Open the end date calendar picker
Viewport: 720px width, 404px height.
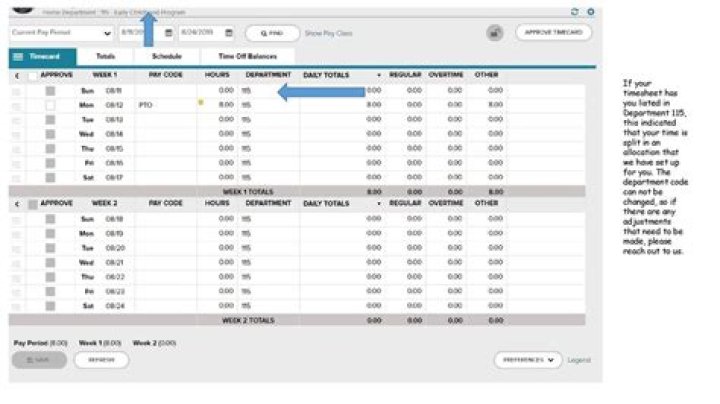tap(229, 33)
